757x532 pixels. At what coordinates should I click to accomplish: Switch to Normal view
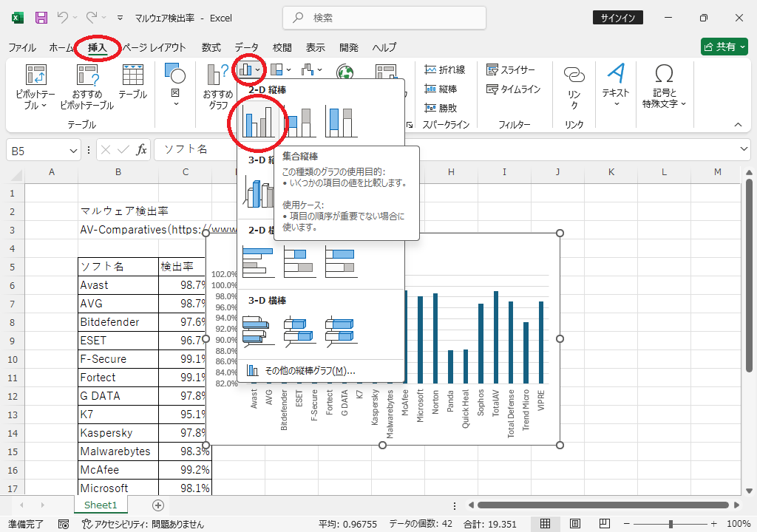[545, 524]
